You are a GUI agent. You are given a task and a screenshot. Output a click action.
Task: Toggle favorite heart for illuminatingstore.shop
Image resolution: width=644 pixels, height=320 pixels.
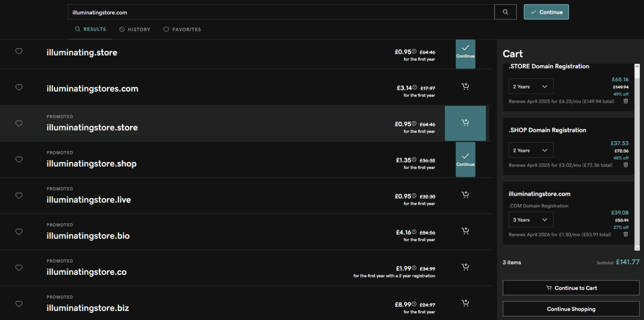tap(19, 159)
